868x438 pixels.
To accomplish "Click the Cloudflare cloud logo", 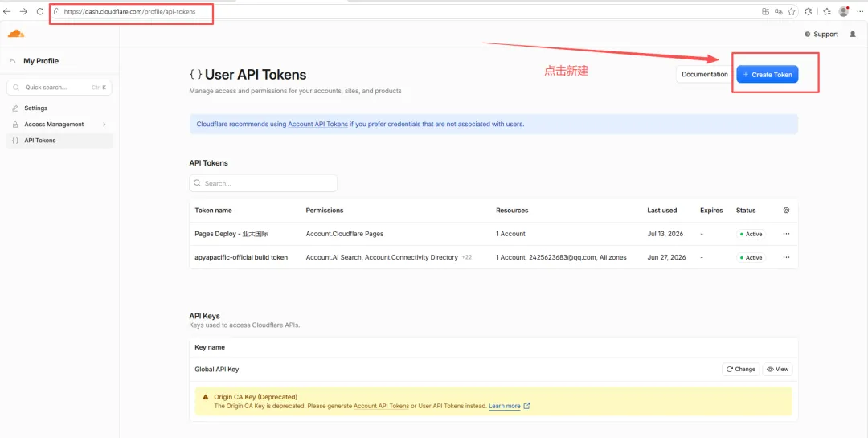I will pos(16,34).
